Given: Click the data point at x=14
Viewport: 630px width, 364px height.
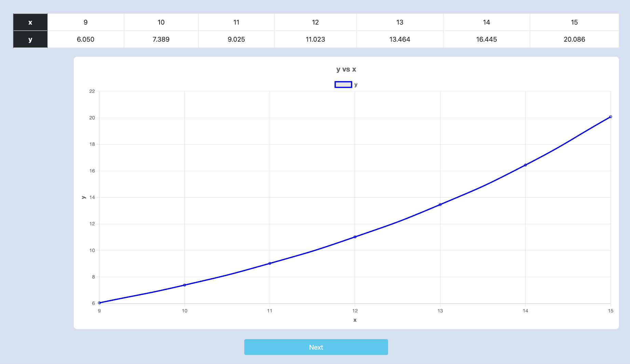Looking at the screenshot, I should pyautogui.click(x=525, y=165).
